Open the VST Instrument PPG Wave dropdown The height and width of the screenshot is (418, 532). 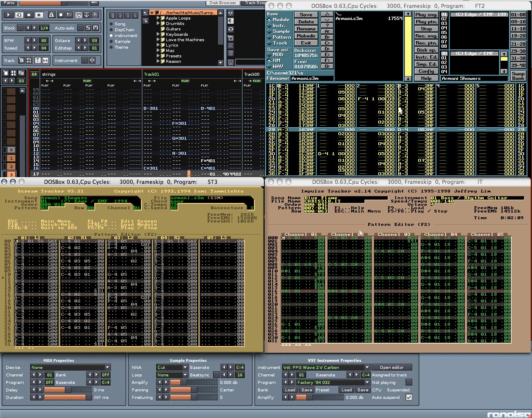click(326, 367)
